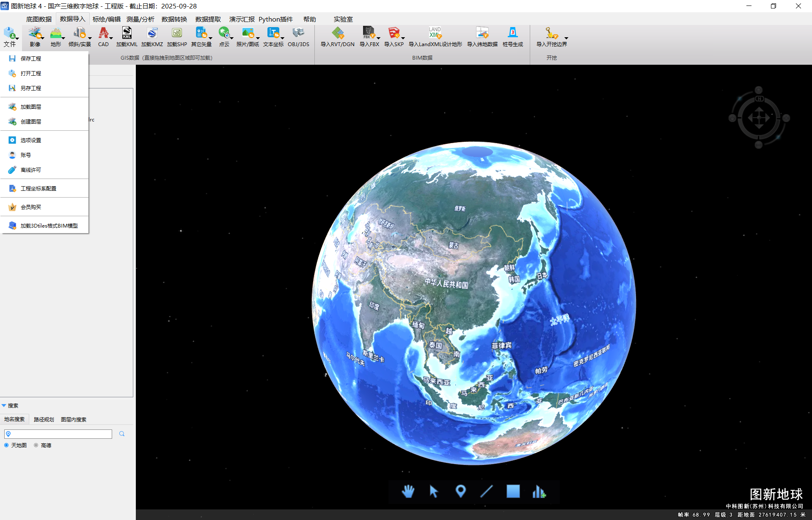Screen dimensions: 812x520
Task: Select the line drawing tool on the globe toolbar
Action: (487, 491)
